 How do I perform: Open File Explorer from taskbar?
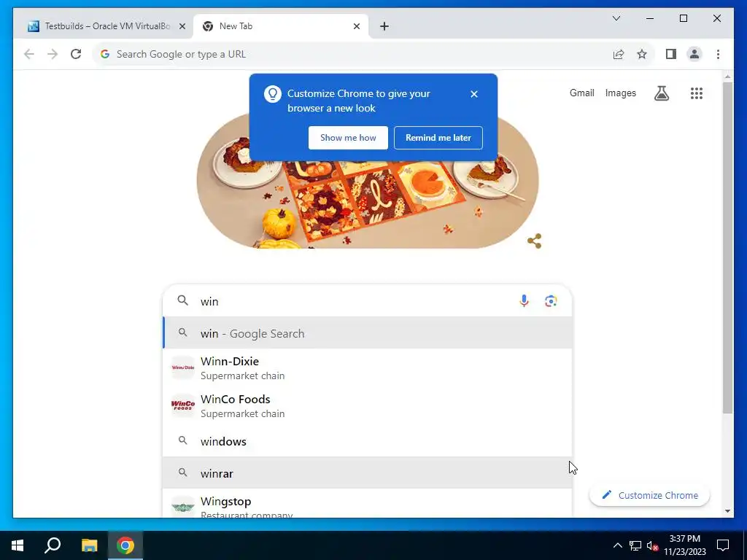coord(89,545)
